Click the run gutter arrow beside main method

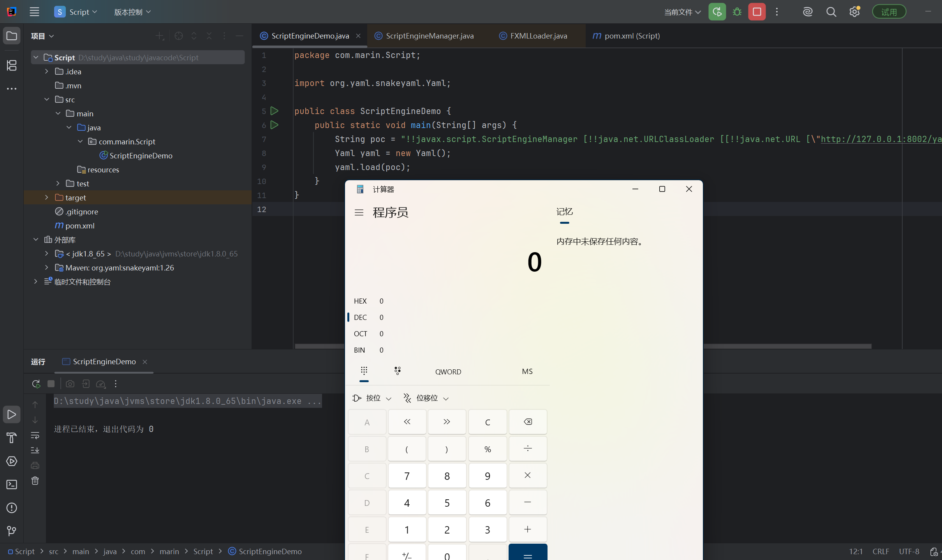[x=274, y=125]
